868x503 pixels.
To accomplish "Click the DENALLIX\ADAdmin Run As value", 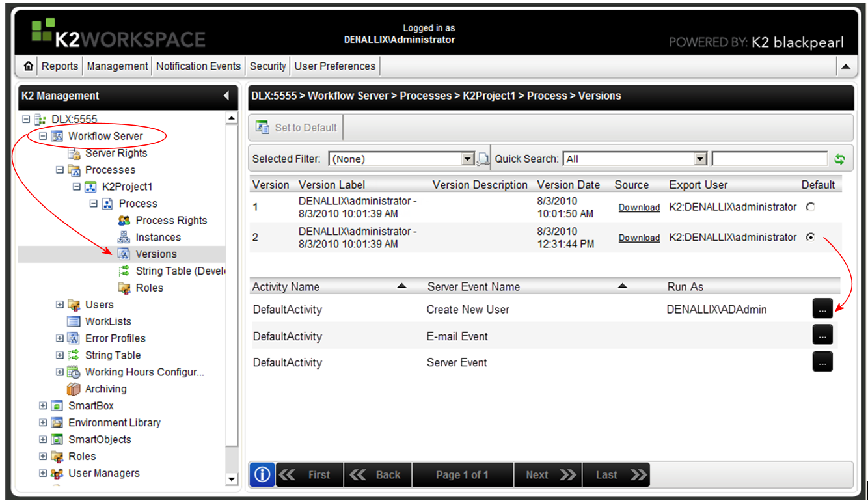I will point(716,310).
